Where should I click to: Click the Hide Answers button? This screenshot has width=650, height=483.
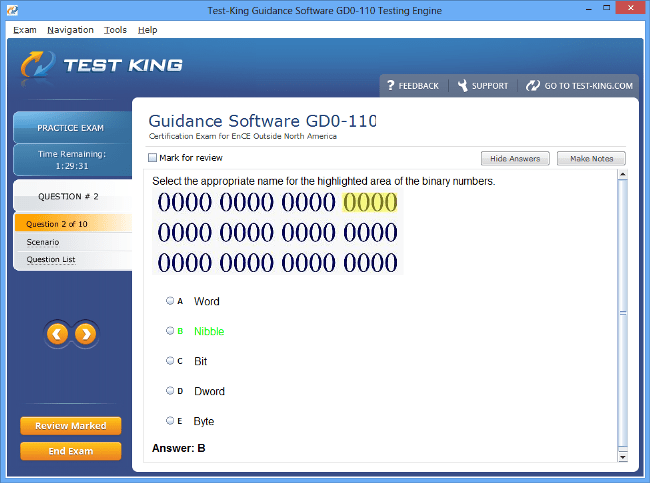pos(515,158)
